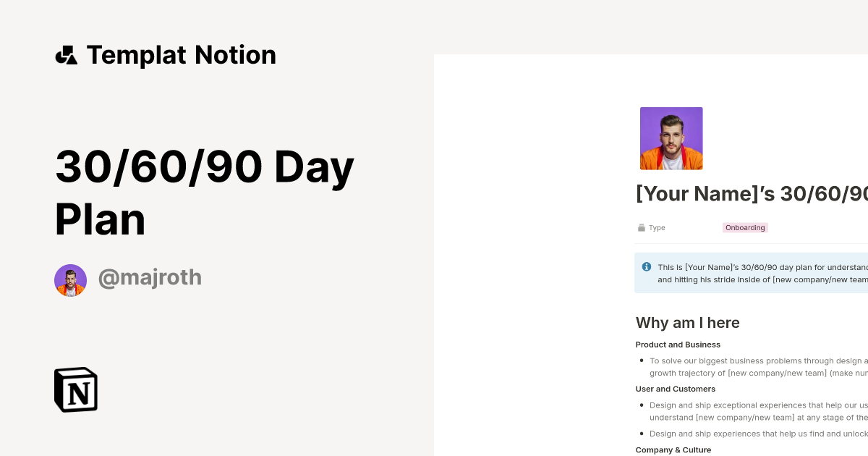Screen dimensions: 868x456
Task: Select the Notion N logo icon
Action: [x=76, y=389]
